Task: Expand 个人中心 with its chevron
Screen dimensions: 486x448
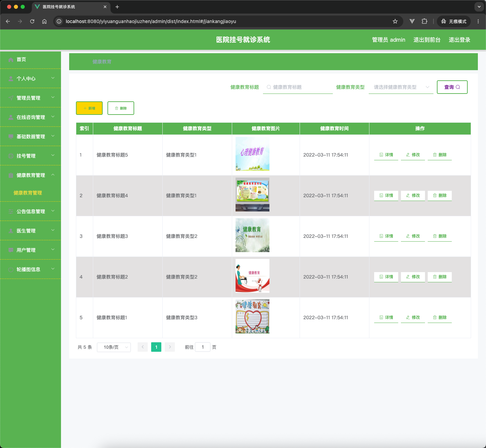Action: click(53, 78)
